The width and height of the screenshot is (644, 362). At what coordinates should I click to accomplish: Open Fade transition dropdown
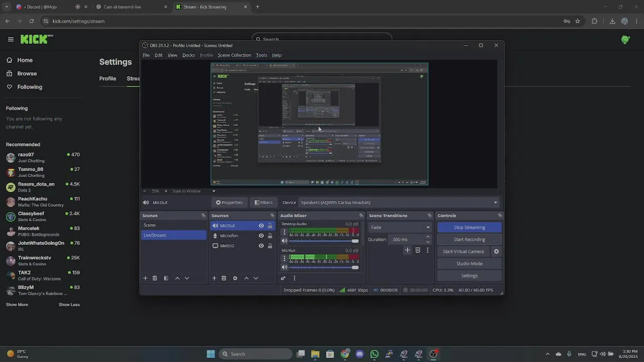tap(400, 227)
